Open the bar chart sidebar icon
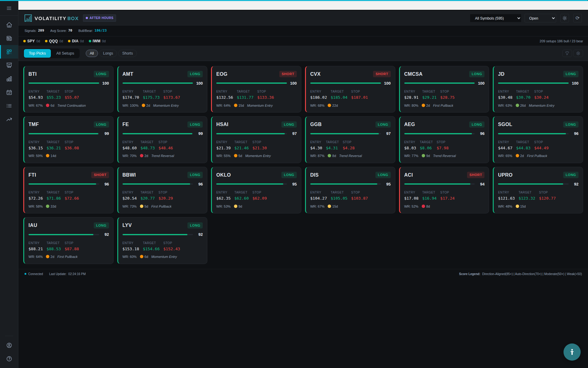Viewport: 588px width, 368px height. [x=9, y=79]
